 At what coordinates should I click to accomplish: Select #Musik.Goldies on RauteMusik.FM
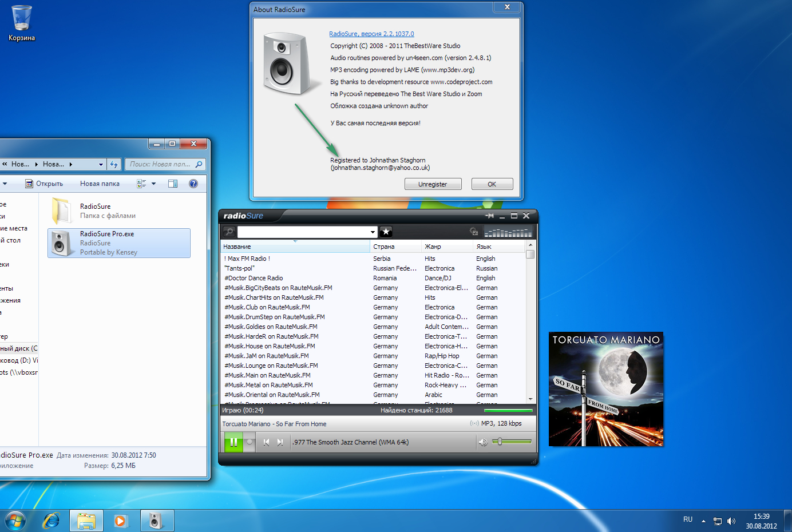point(373,327)
